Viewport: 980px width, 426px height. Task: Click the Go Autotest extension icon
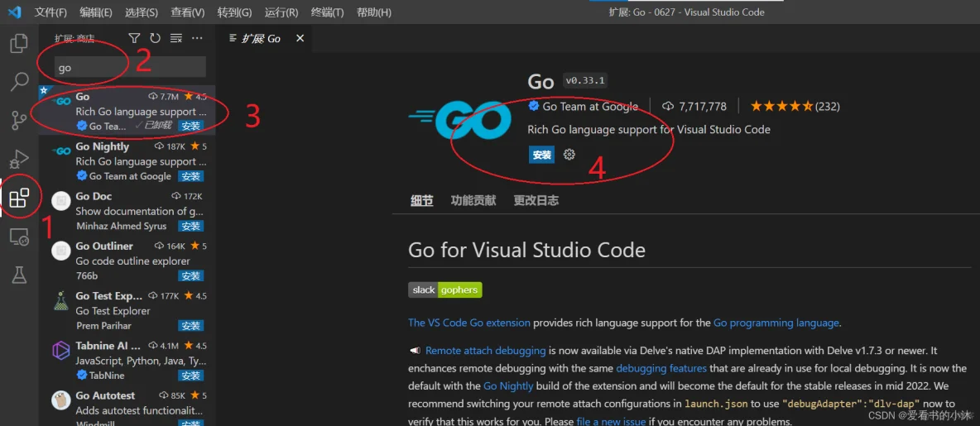[61, 400]
